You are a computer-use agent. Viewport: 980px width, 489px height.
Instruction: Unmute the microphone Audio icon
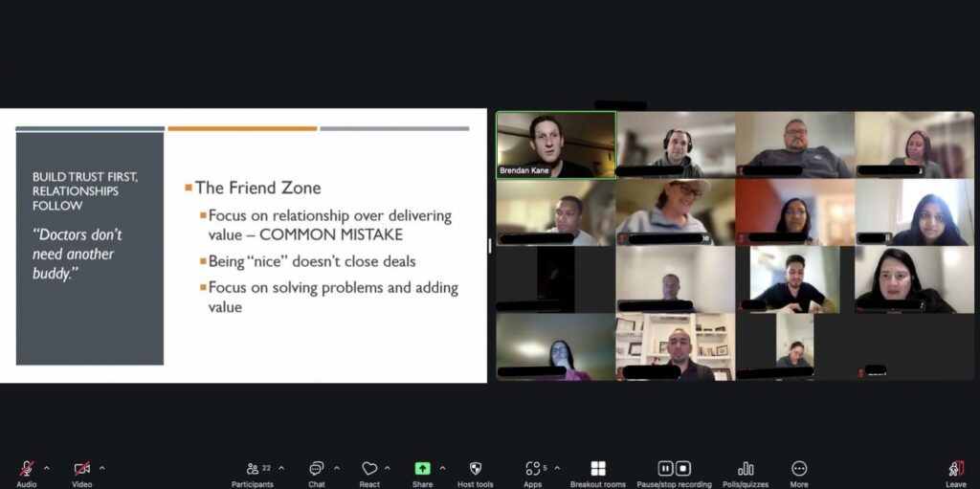[27, 468]
